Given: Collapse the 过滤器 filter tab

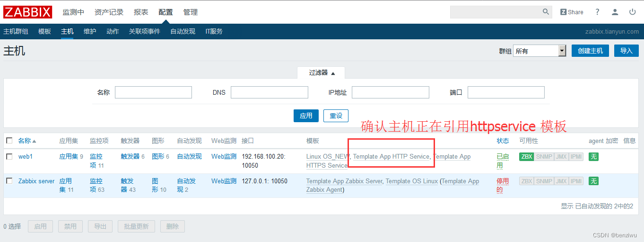Looking at the screenshot, I should [321, 72].
